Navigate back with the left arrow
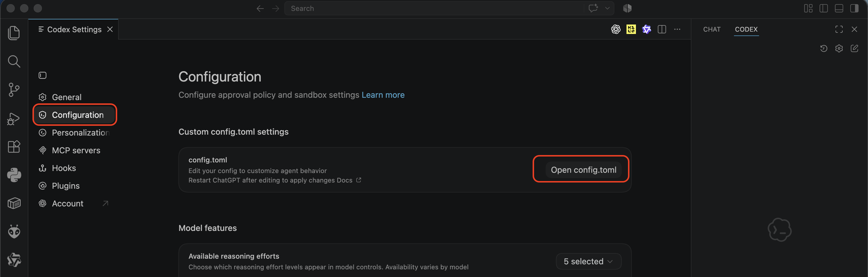Viewport: 868px width, 277px height. (x=260, y=9)
